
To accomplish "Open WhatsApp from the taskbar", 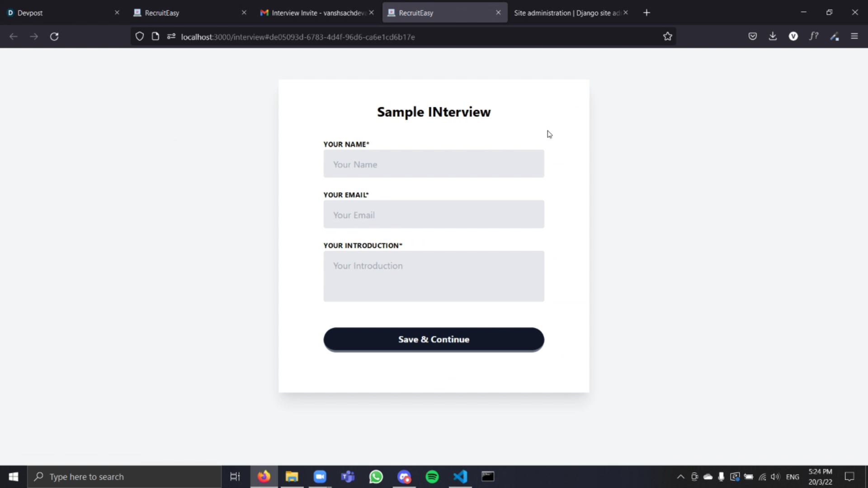I will pos(376,477).
